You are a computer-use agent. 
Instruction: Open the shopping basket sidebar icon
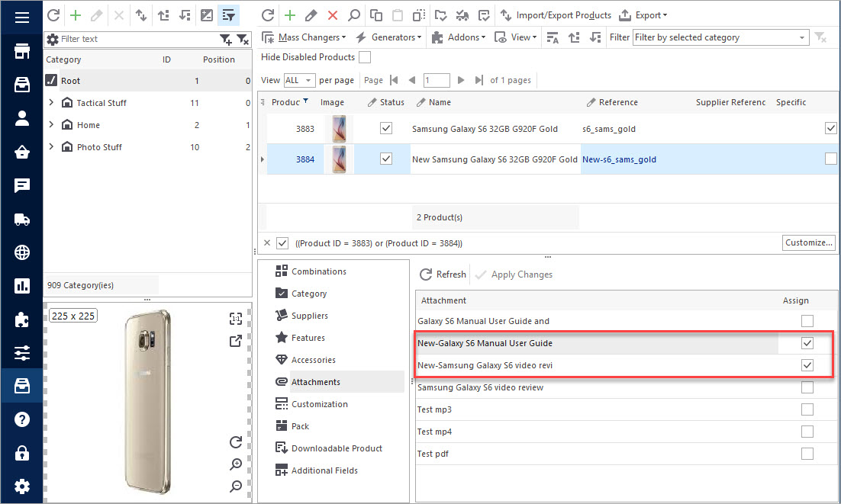point(22,152)
